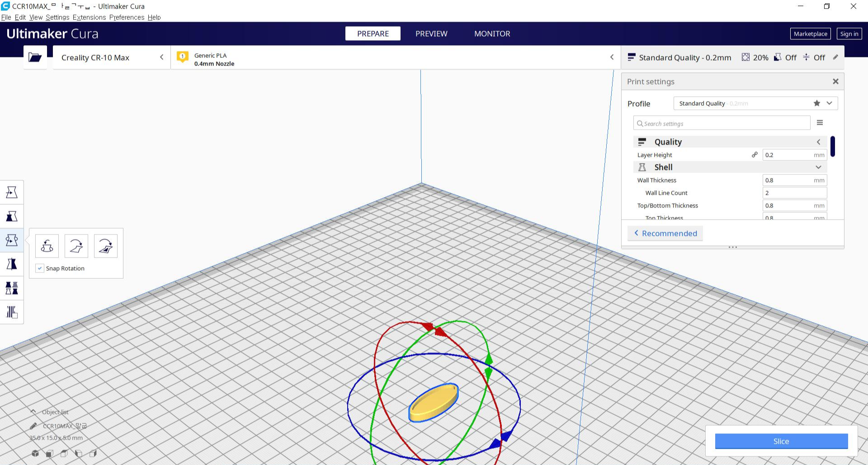Open Per Model Settings tool
868x465 pixels.
tap(12, 288)
